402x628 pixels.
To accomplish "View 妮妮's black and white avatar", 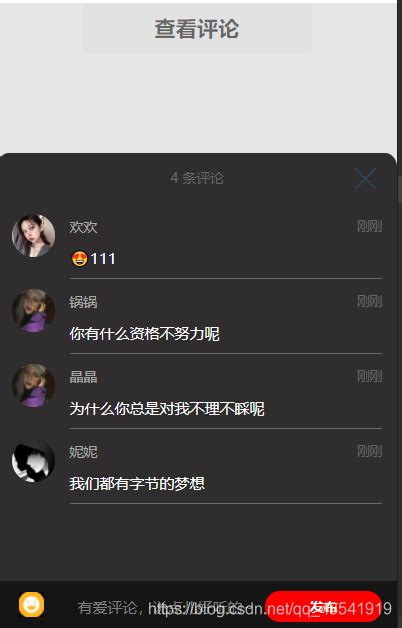I will [x=33, y=461].
